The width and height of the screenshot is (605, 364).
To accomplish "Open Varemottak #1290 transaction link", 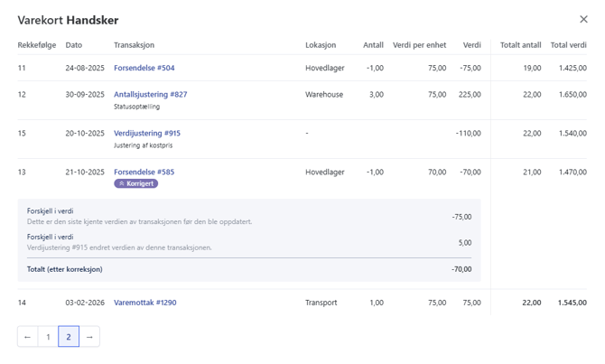I will coord(145,303).
